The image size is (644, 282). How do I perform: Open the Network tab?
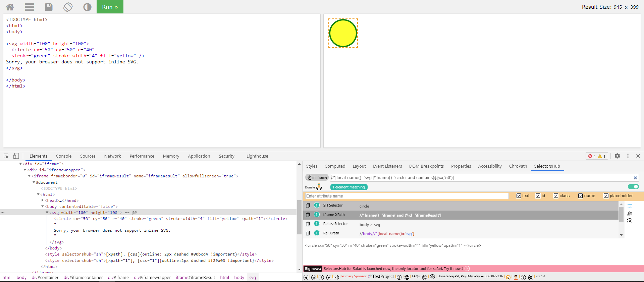click(112, 156)
